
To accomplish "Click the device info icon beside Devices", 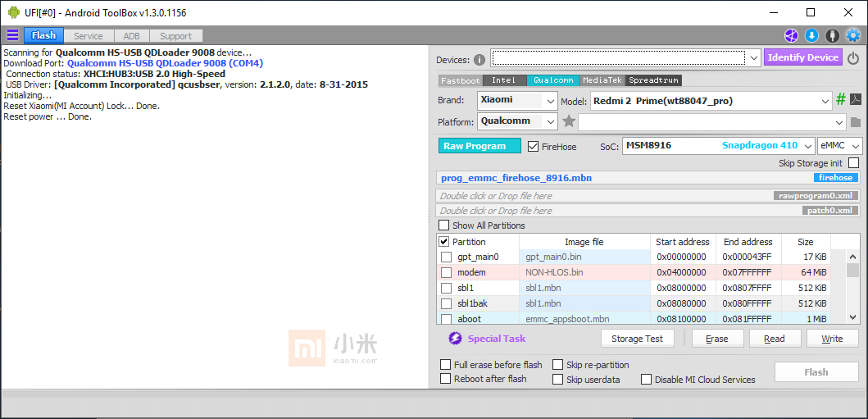I will [479, 60].
